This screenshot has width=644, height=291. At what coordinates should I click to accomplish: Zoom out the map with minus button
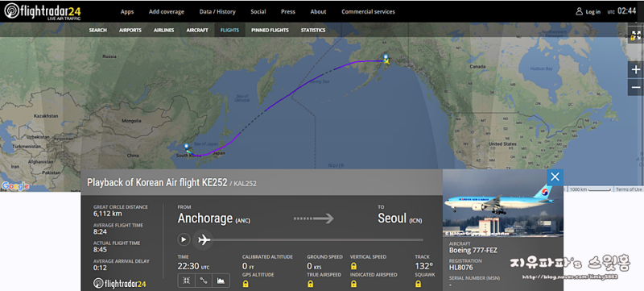tap(636, 87)
